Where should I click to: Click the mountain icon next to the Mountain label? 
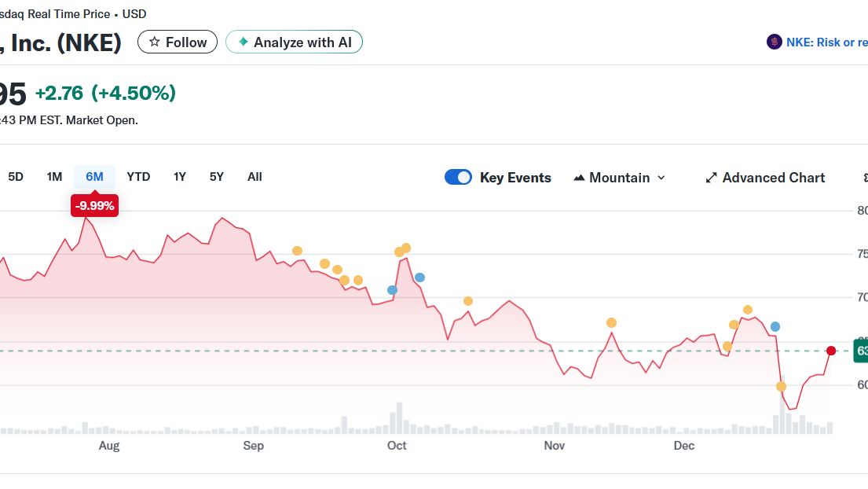click(x=580, y=178)
